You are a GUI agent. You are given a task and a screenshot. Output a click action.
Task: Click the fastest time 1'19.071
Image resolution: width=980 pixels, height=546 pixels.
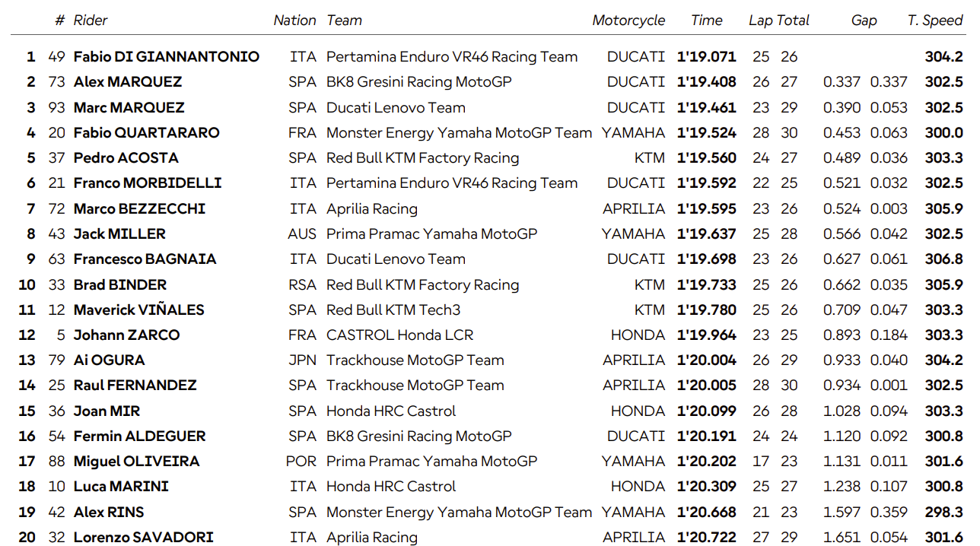tap(707, 56)
